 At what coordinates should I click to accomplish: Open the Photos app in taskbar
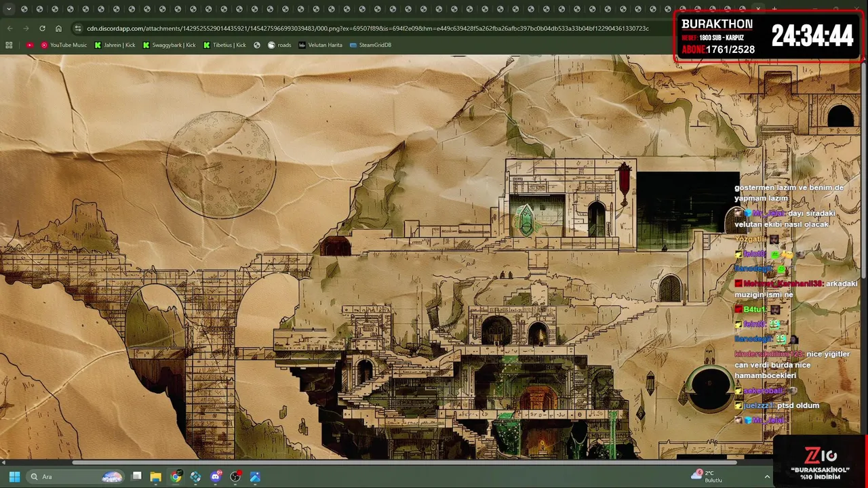click(255, 476)
